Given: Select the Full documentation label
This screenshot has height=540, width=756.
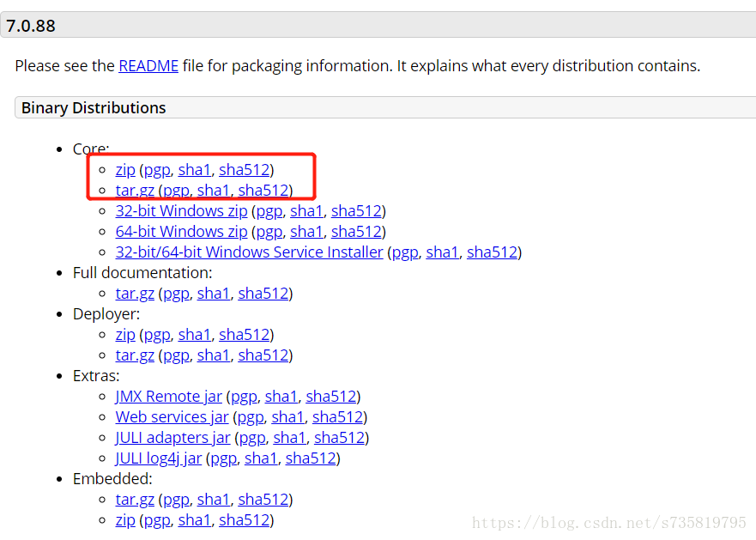Looking at the screenshot, I should point(142,273).
